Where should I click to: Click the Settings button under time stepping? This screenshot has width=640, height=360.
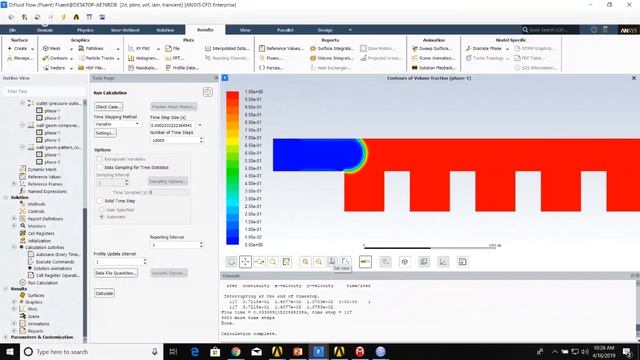click(x=105, y=133)
